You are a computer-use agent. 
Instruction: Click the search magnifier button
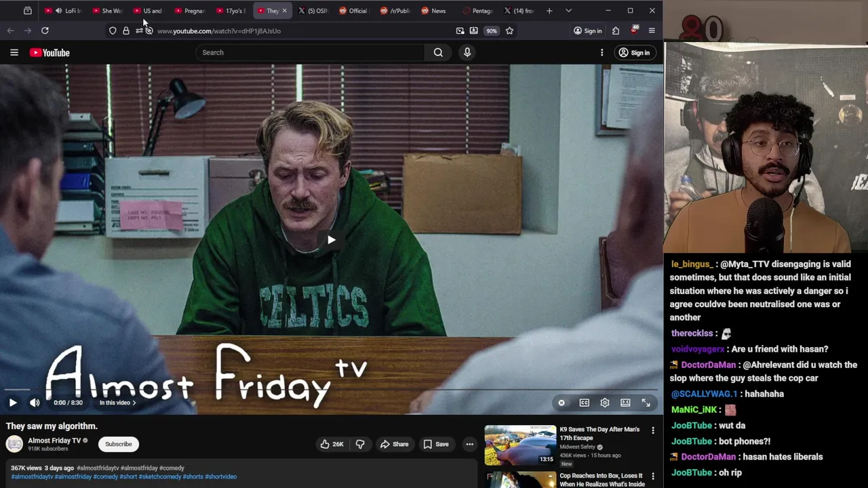click(x=438, y=52)
